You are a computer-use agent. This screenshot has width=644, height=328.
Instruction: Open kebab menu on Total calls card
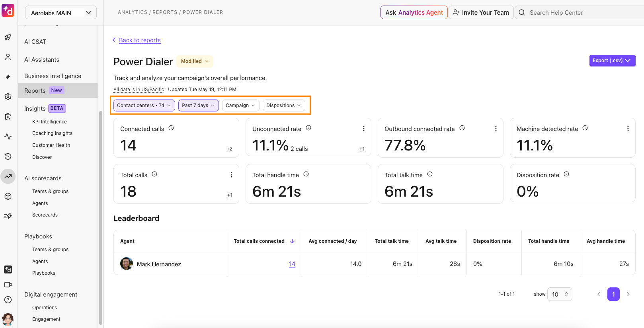[x=232, y=175]
